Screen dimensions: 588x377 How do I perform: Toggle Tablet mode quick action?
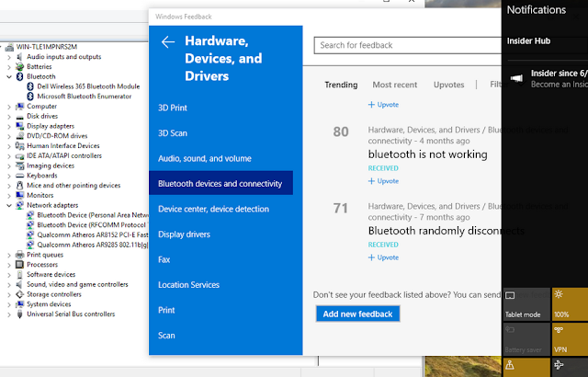click(526, 304)
